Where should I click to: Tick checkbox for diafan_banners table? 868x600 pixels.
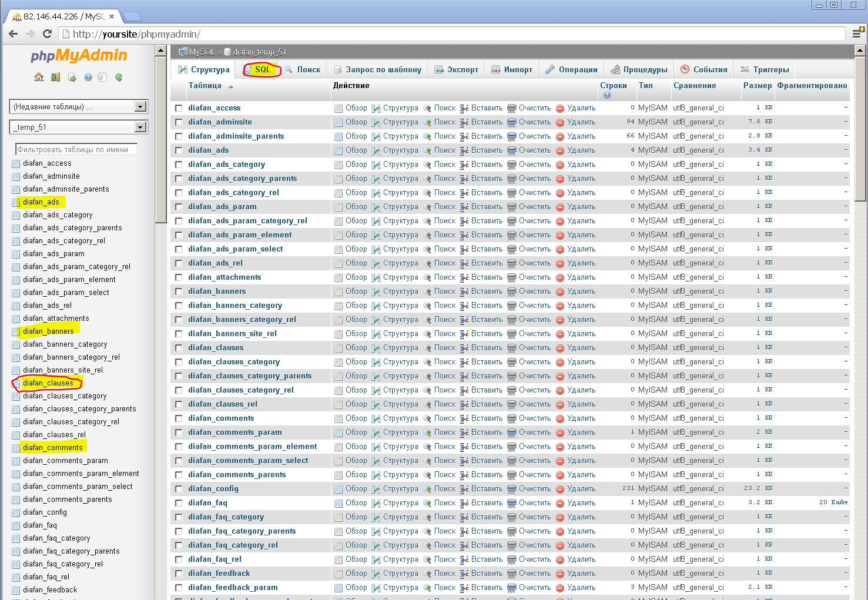[179, 291]
